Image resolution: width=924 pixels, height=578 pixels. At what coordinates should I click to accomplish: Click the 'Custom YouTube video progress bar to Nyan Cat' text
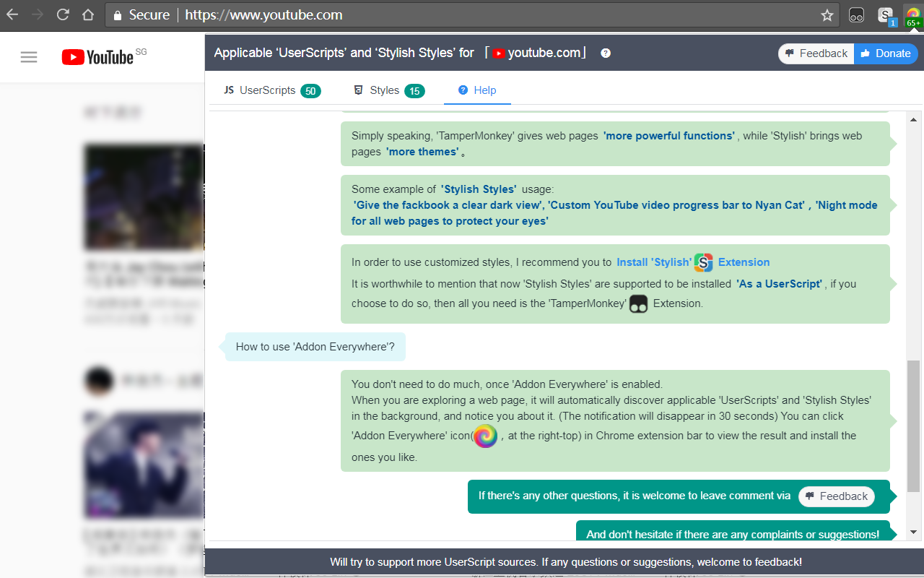(676, 205)
